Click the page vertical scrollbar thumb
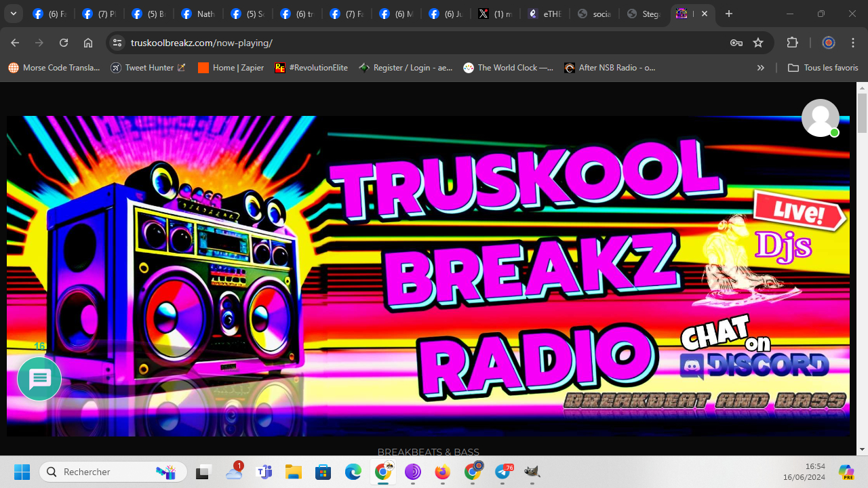868x488 pixels. [x=862, y=113]
